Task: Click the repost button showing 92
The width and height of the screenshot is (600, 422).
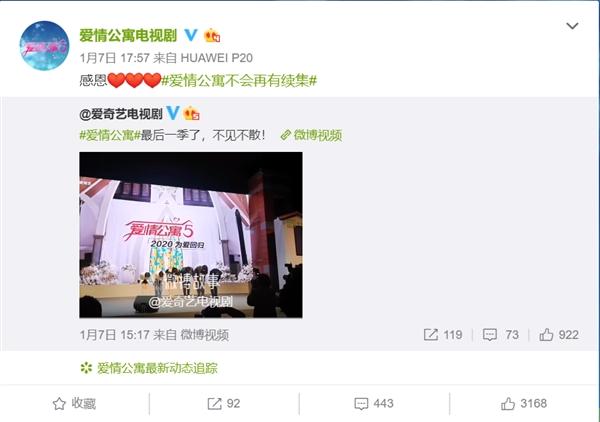Action: [224, 404]
